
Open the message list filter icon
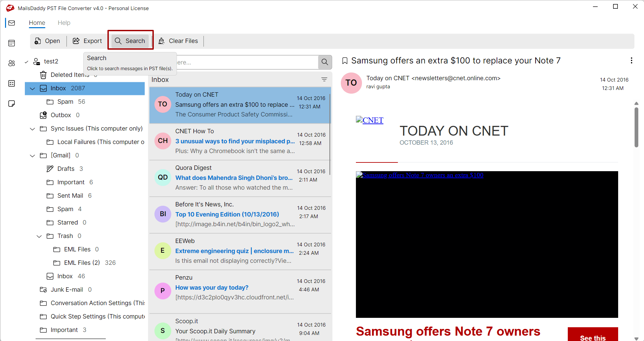324,80
